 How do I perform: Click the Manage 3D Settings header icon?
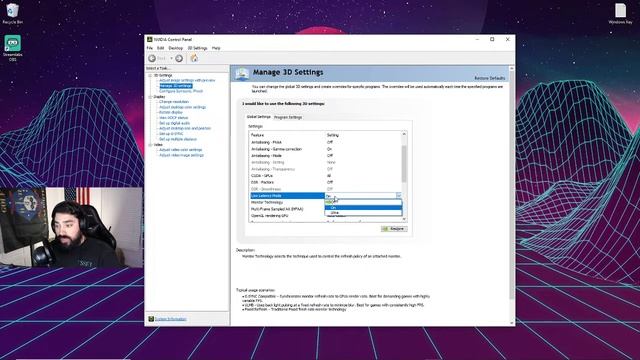[x=242, y=74]
